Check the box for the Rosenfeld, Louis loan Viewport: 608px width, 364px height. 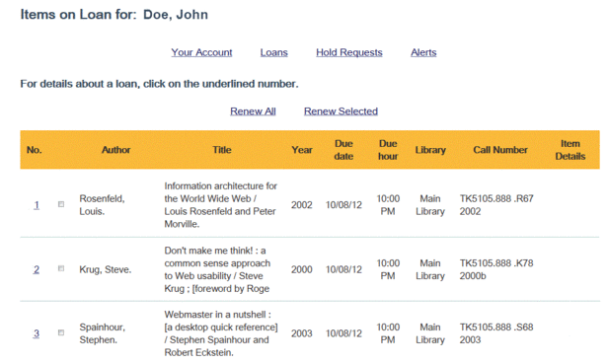(61, 204)
